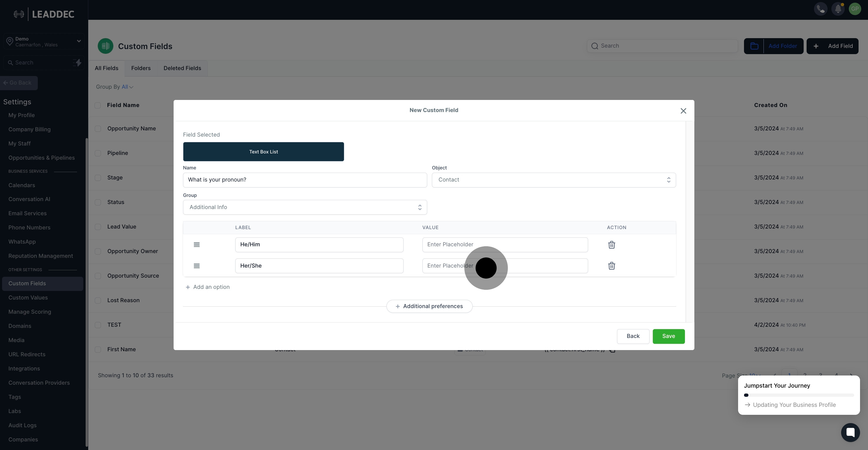Tick the Opportunity Name row checkbox
This screenshot has width=868, height=450.
[x=98, y=129]
